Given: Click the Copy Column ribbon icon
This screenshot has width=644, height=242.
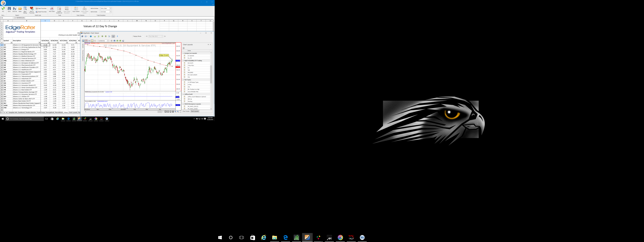Looking at the screenshot, I should (x=76, y=9).
